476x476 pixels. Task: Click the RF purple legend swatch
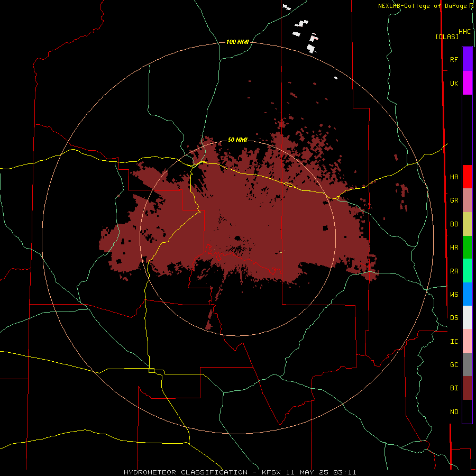pyautogui.click(x=467, y=59)
